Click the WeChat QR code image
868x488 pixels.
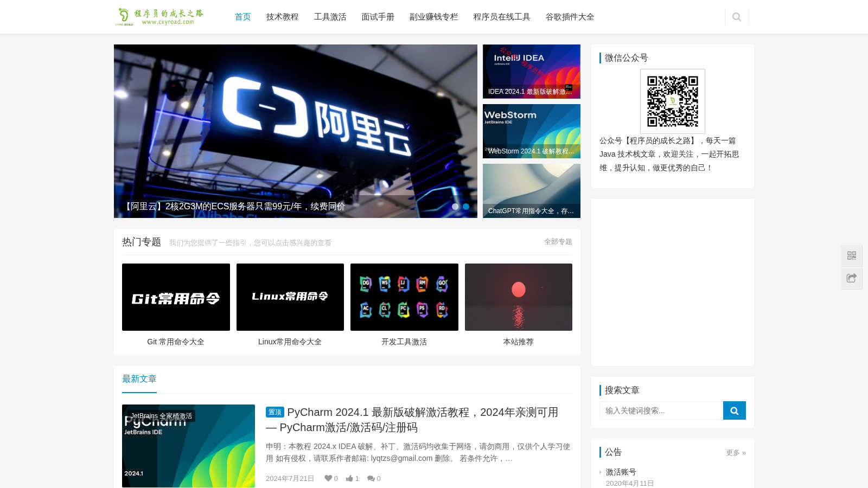tap(673, 101)
